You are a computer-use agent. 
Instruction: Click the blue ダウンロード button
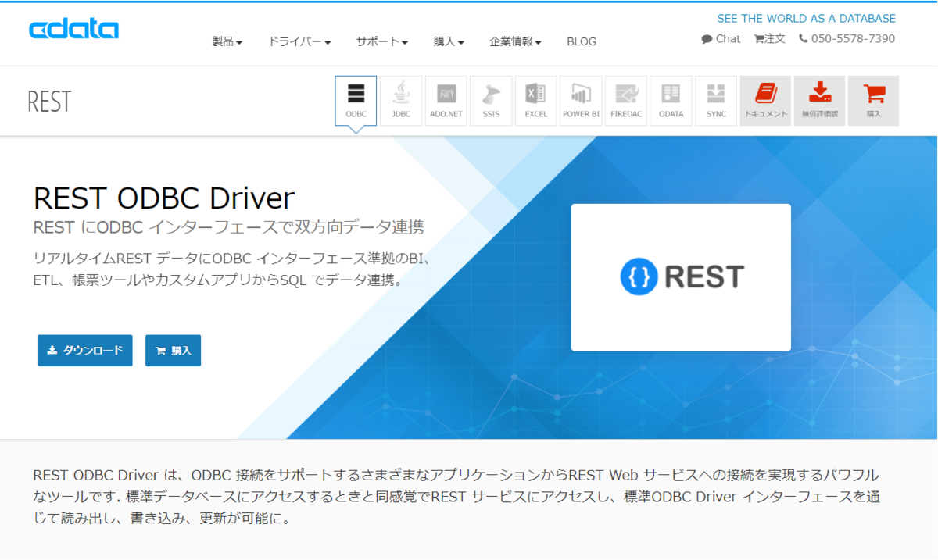click(x=85, y=351)
